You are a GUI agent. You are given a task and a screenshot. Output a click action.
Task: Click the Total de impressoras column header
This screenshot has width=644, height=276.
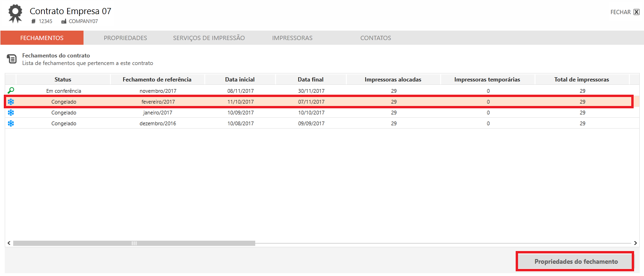[581, 80]
